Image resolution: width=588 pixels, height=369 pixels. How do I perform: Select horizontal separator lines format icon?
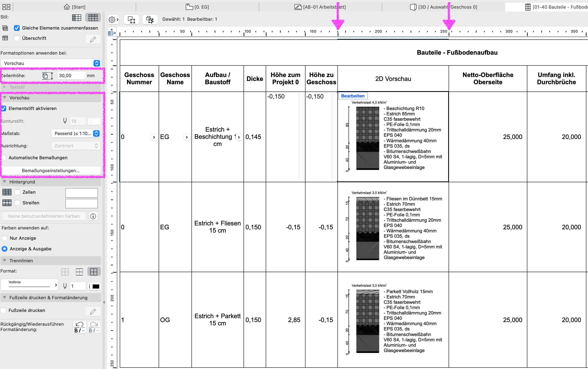point(79,272)
